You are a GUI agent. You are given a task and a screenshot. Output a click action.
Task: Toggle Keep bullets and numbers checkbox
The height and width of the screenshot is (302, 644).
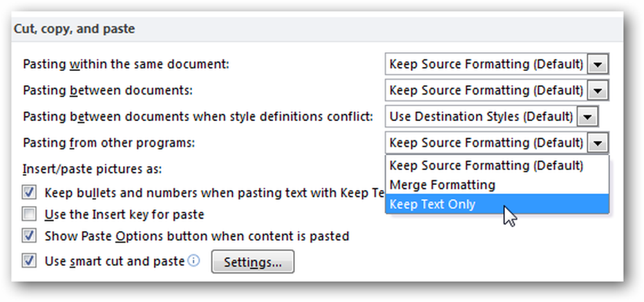coord(29,193)
